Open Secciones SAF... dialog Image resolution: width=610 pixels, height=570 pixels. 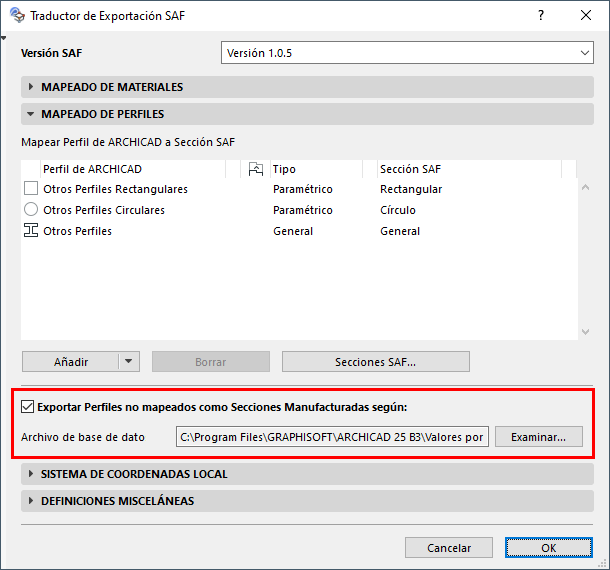click(375, 362)
